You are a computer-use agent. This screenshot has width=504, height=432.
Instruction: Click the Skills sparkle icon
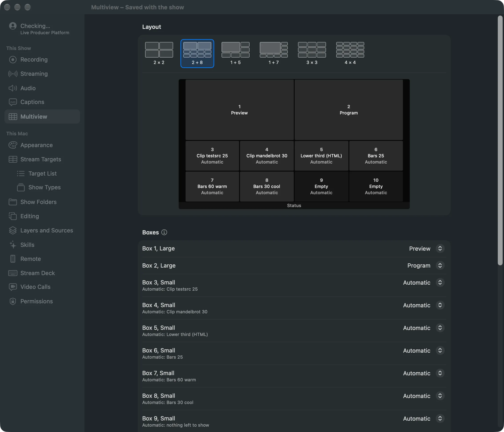pos(13,244)
